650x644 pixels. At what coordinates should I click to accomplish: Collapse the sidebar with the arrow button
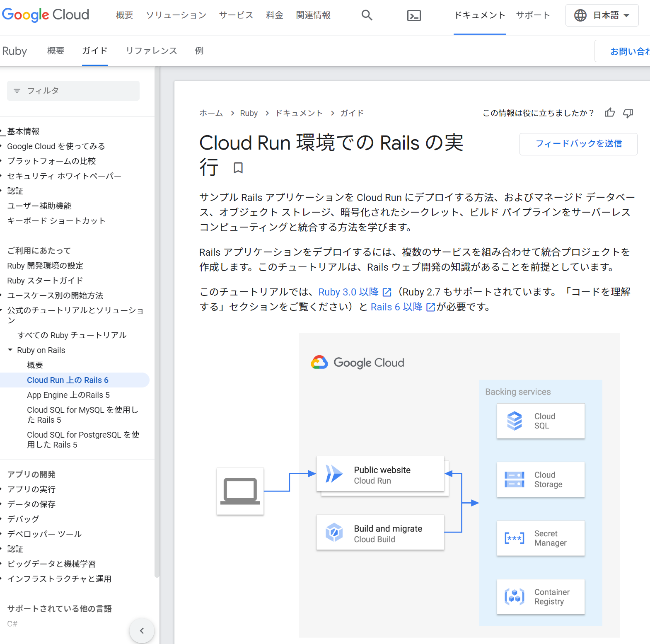click(x=142, y=630)
